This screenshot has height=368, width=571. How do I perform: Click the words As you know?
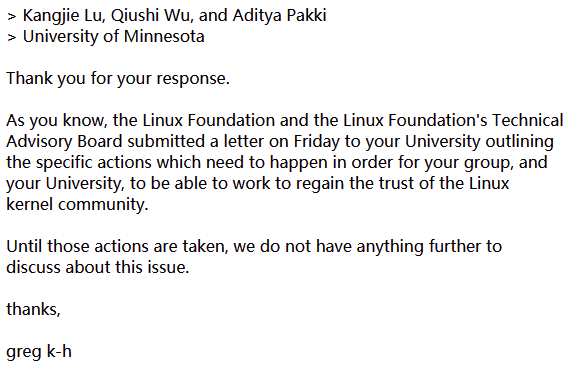pos(57,121)
